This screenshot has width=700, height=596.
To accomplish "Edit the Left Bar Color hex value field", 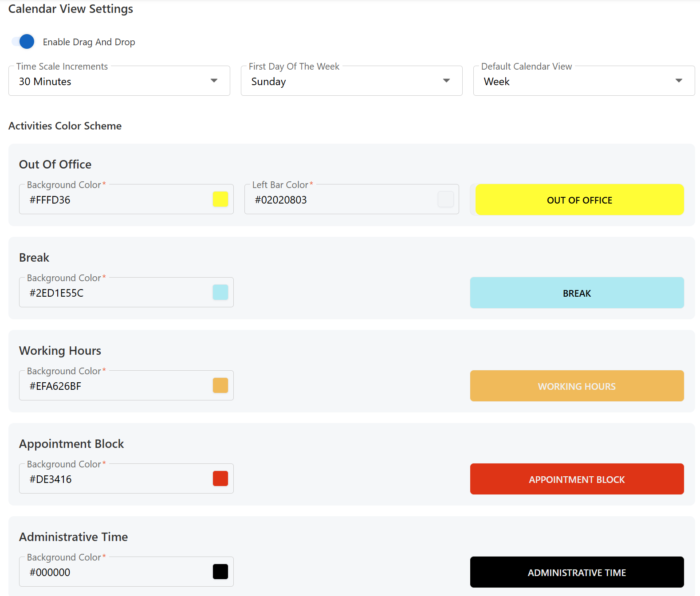I will [x=342, y=200].
